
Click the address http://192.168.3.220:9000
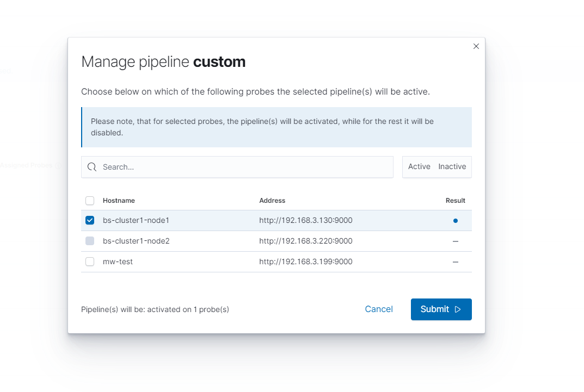tap(306, 241)
